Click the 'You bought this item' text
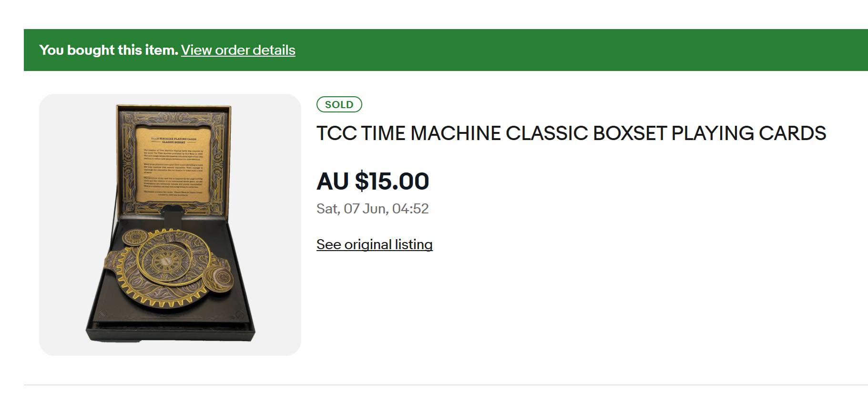The height and width of the screenshot is (404, 868). pos(108,50)
